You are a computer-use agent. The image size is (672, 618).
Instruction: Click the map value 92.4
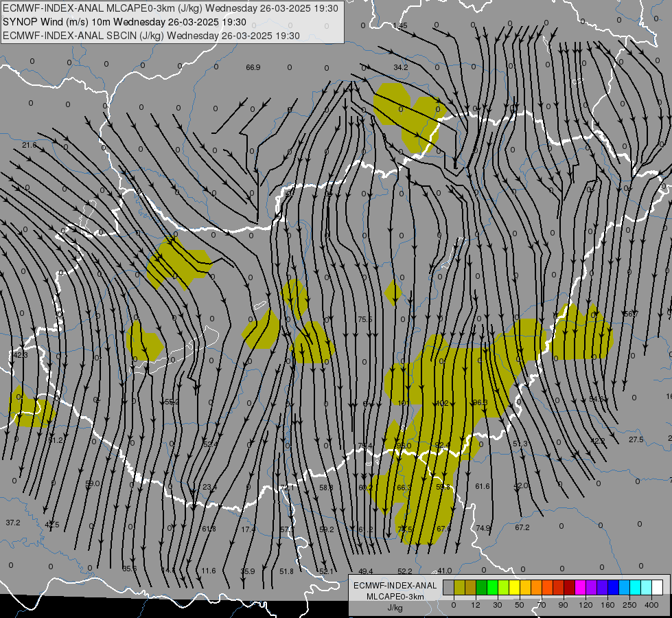click(442, 445)
